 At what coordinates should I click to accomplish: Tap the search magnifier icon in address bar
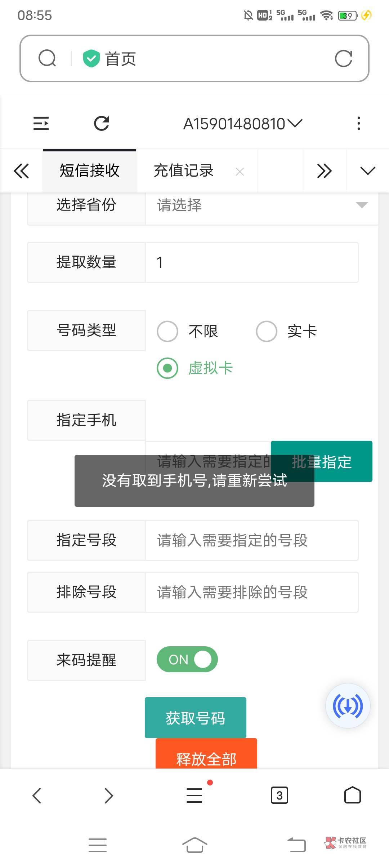click(x=47, y=58)
